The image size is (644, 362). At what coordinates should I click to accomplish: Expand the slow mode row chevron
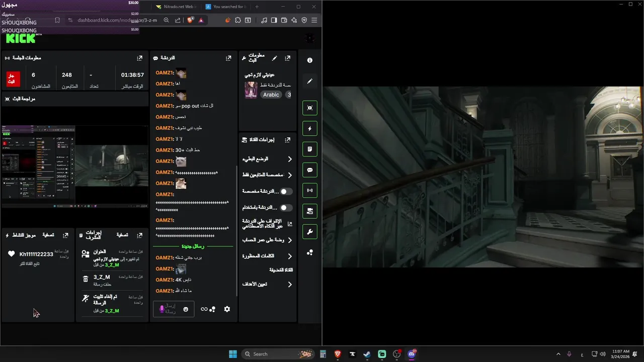290,159
